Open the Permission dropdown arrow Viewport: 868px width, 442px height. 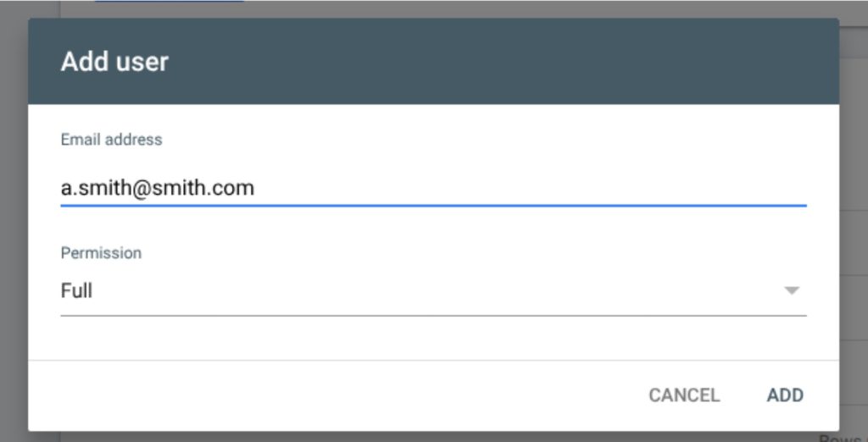pos(793,290)
